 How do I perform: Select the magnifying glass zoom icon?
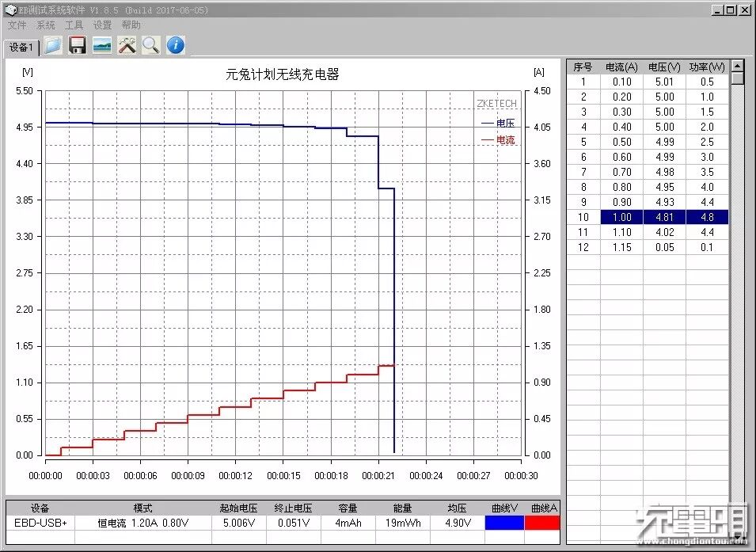151,45
